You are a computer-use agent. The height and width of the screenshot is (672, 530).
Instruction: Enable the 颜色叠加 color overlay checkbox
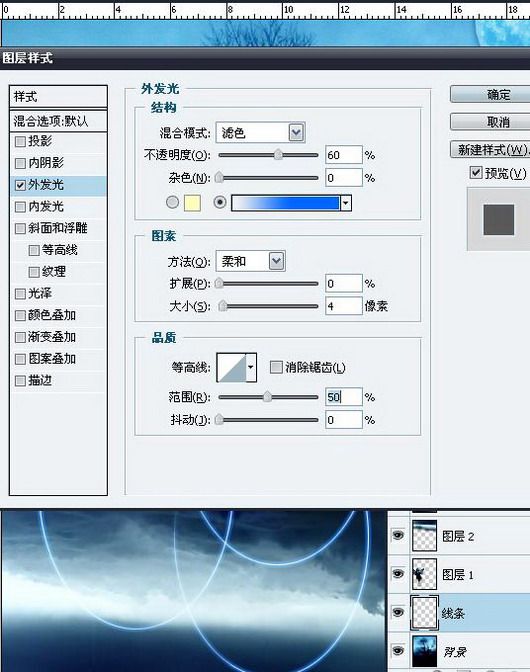(20, 315)
